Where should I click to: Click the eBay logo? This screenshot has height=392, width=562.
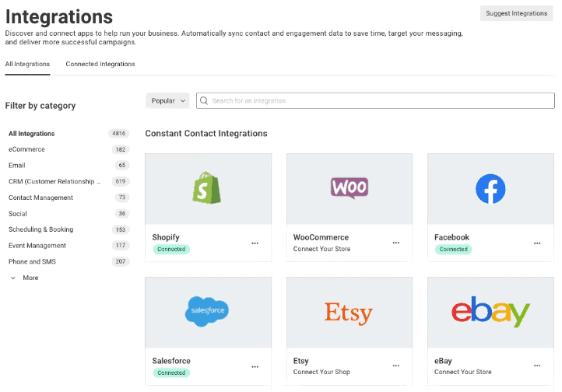point(490,313)
